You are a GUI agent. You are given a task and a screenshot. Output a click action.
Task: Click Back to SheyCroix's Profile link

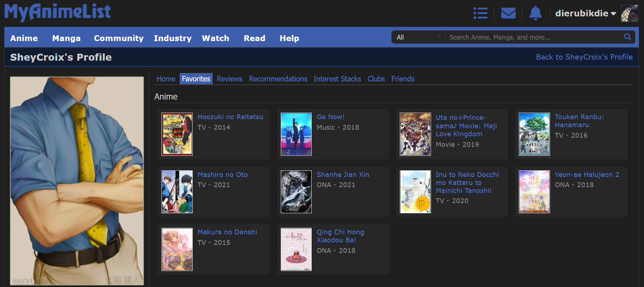click(584, 57)
